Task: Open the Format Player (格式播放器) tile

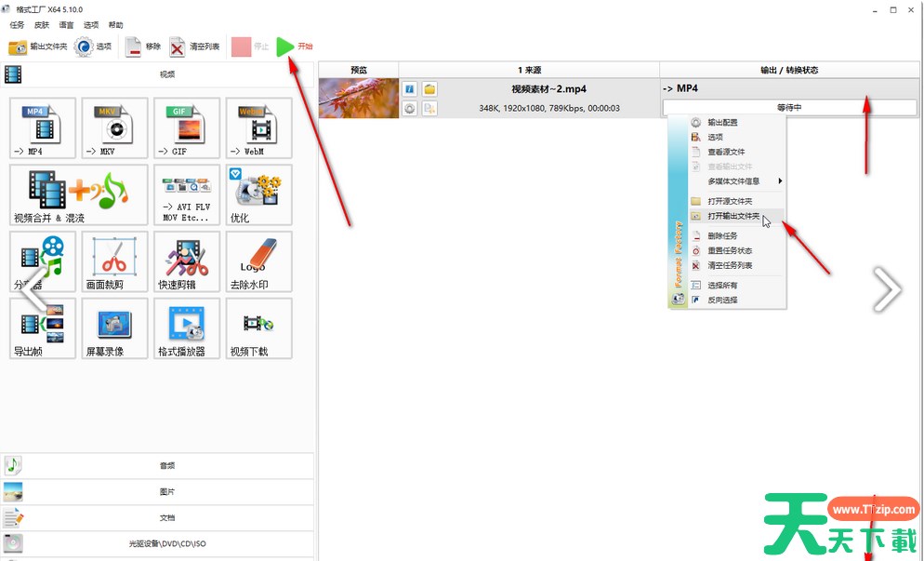Action: coord(187,328)
